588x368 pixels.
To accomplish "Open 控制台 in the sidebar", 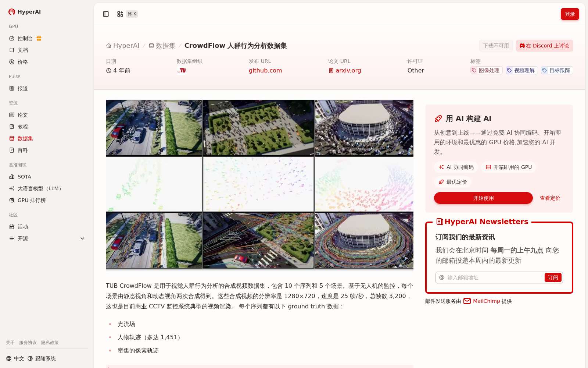I will point(47,38).
